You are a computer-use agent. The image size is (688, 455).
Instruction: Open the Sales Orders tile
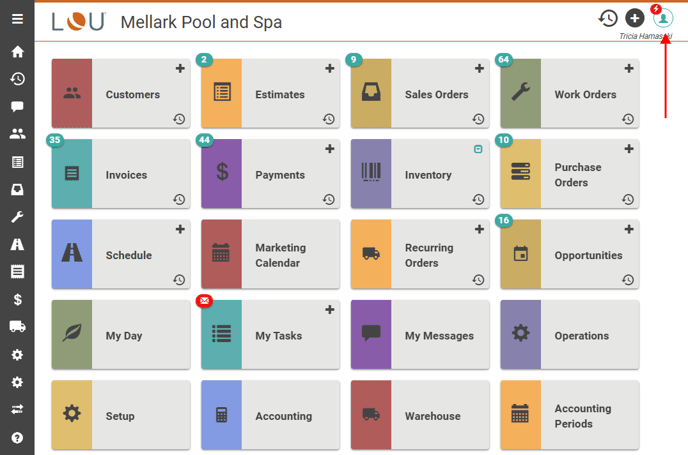click(x=420, y=94)
